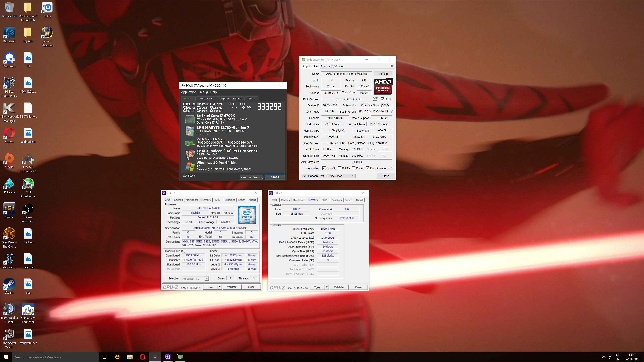Select the TeamSpeak 3 Client icon
Screen dimensions: 644x362
[x=9, y=313]
